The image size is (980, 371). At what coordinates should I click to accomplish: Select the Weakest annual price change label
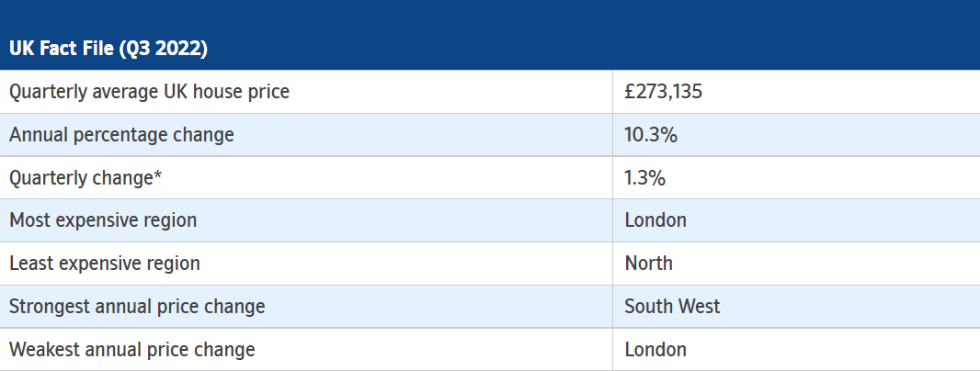pos(131,350)
